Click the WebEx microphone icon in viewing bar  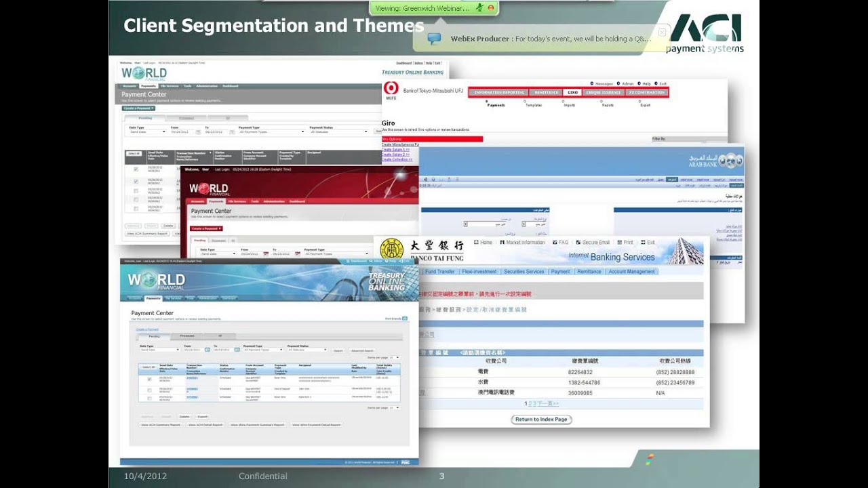pos(479,7)
